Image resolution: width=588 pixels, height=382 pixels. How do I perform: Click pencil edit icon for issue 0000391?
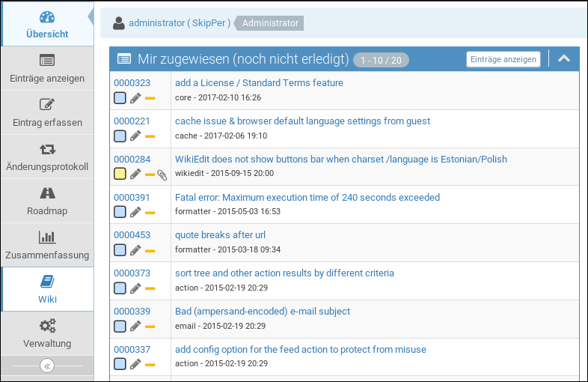pyautogui.click(x=135, y=212)
